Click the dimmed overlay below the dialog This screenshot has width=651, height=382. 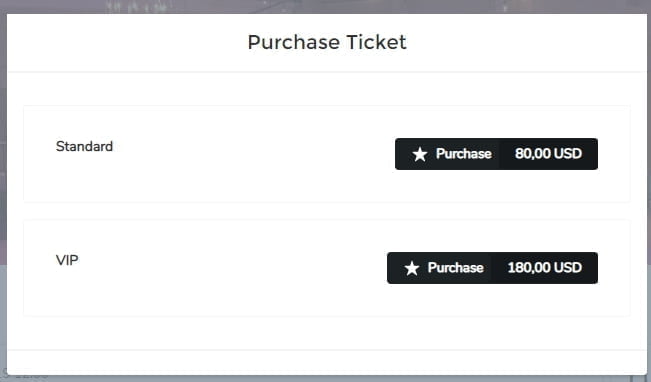tap(326, 379)
